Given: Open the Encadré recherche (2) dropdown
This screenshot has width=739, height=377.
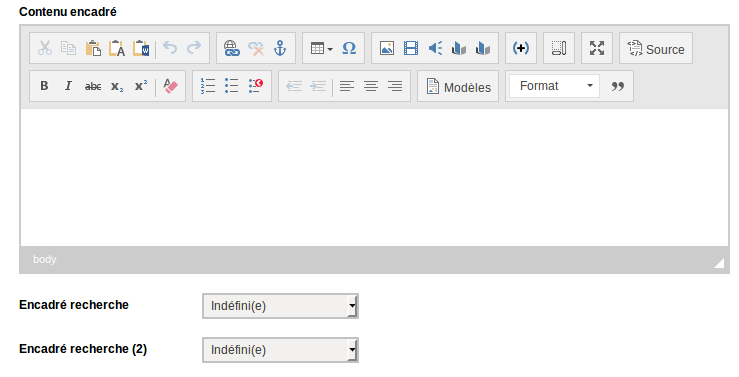Looking at the screenshot, I should 280,350.
